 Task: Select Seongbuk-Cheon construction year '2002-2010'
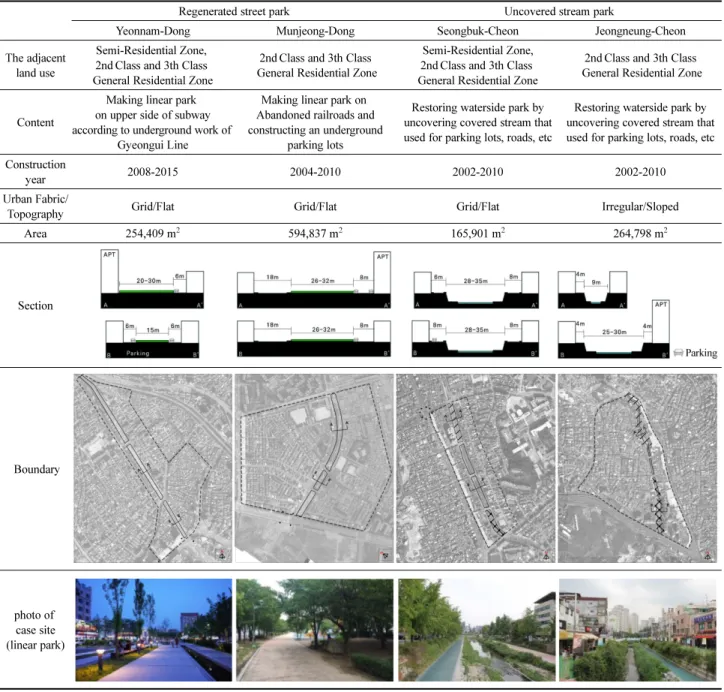tap(478, 172)
